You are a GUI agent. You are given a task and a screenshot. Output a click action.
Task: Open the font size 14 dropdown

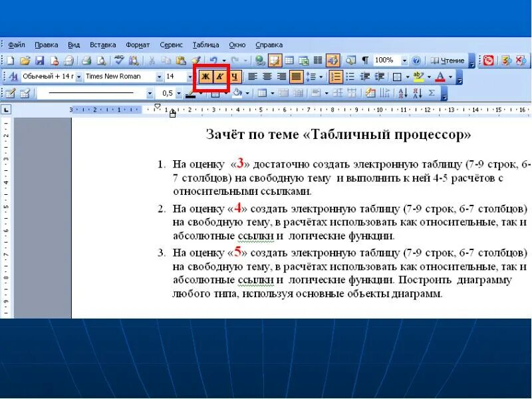point(190,77)
